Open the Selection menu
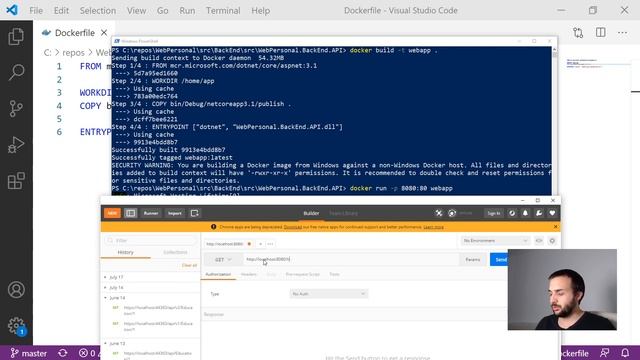The width and height of the screenshot is (640, 360). pyautogui.click(x=98, y=11)
